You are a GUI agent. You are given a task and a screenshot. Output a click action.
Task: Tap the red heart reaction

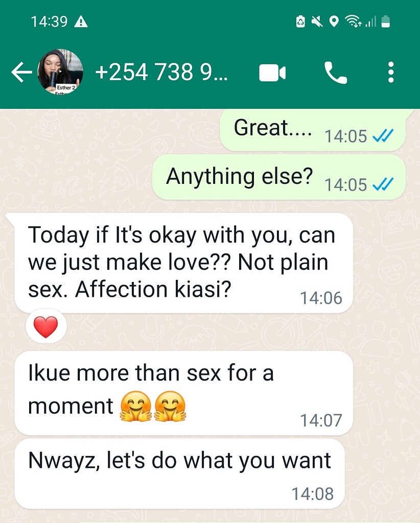[x=46, y=326]
